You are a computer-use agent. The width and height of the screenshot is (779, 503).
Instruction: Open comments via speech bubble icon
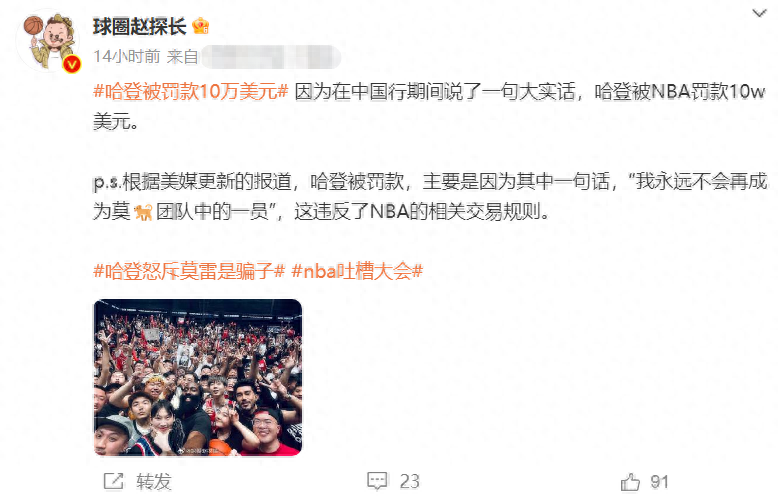tap(377, 481)
